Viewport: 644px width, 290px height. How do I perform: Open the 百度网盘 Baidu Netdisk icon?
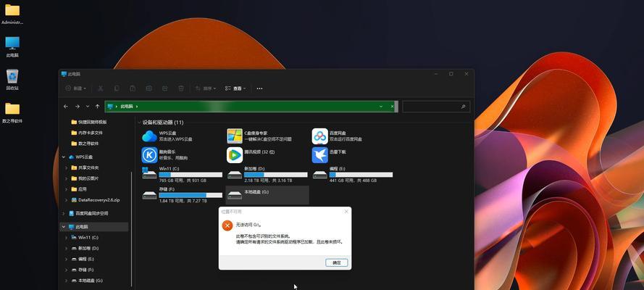319,136
